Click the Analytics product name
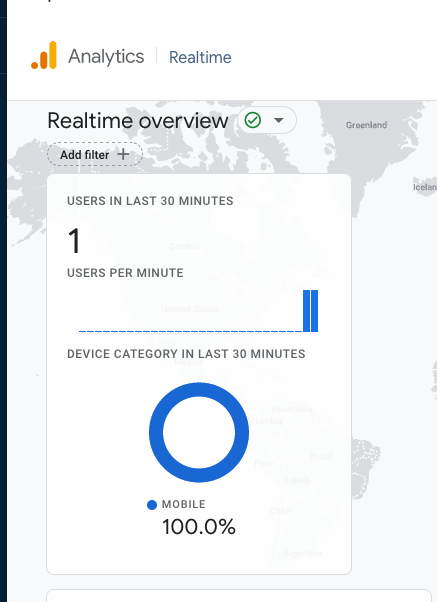 click(106, 57)
